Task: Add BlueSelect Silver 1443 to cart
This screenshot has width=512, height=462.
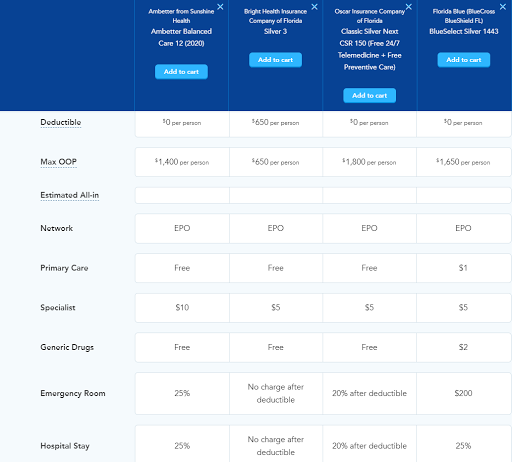Action: point(464,60)
